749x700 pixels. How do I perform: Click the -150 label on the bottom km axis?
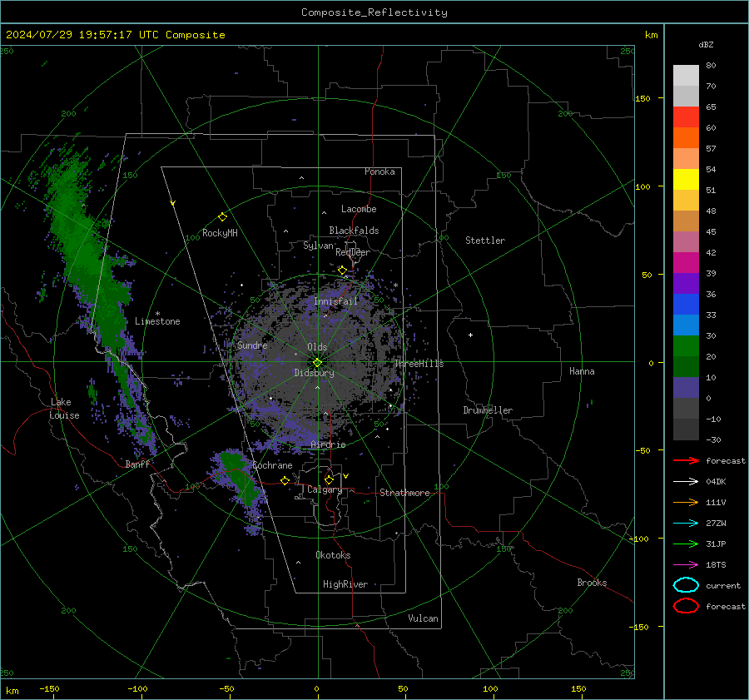click(x=49, y=688)
